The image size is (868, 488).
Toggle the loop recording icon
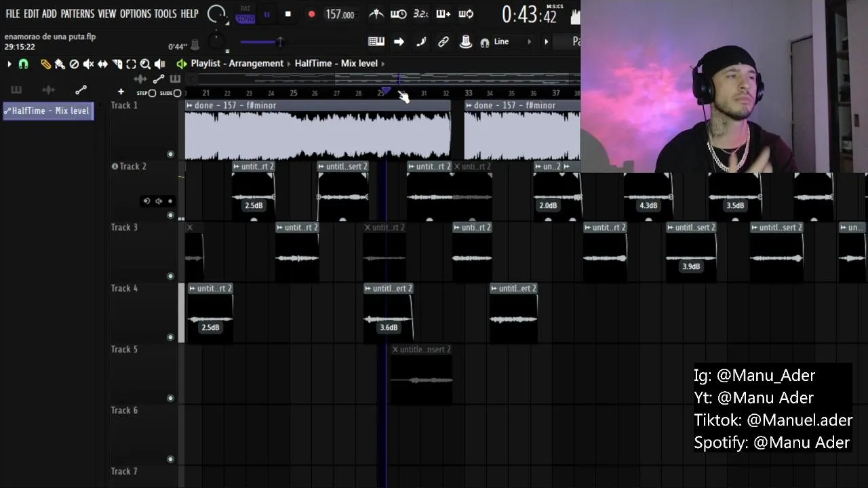(x=466, y=14)
